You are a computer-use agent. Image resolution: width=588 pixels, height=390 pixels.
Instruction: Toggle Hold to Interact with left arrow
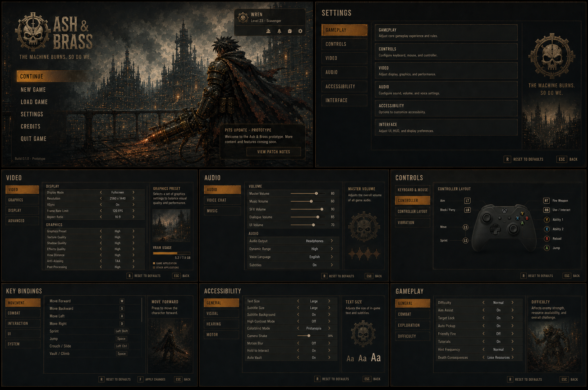(298, 350)
